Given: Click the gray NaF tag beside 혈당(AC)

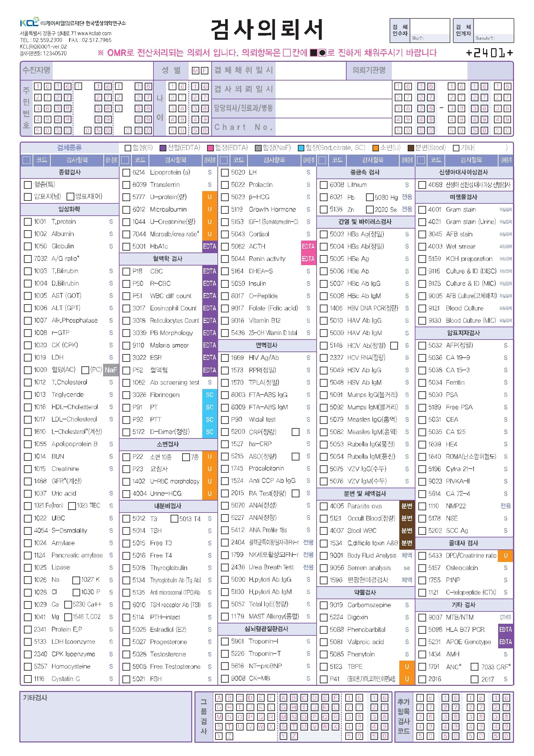Looking at the screenshot, I should pyautogui.click(x=110, y=370).
